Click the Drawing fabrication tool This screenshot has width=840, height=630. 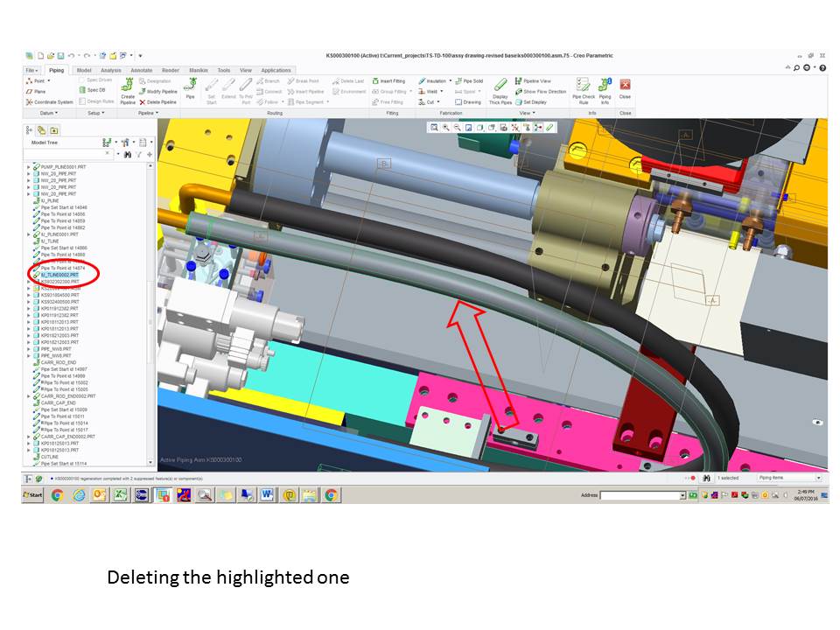pos(467,101)
